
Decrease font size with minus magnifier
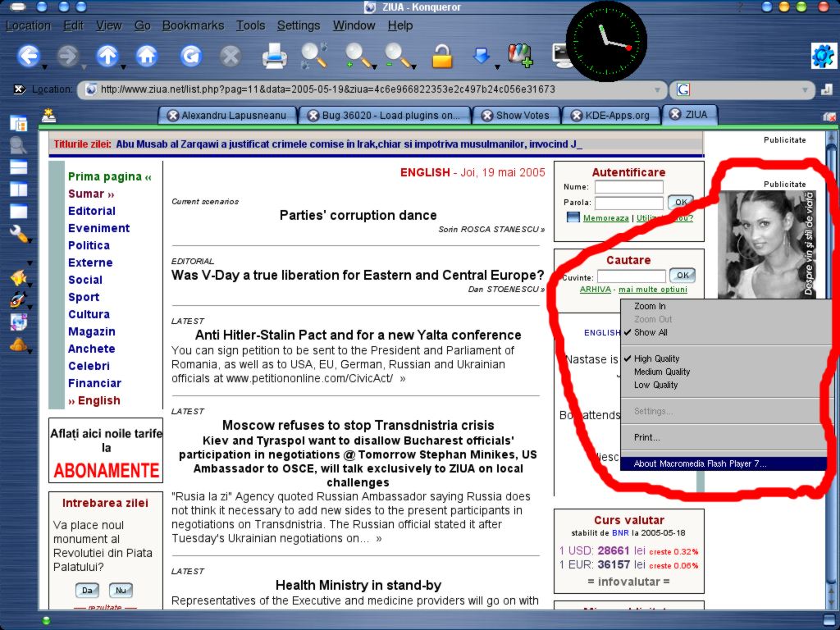[x=397, y=56]
